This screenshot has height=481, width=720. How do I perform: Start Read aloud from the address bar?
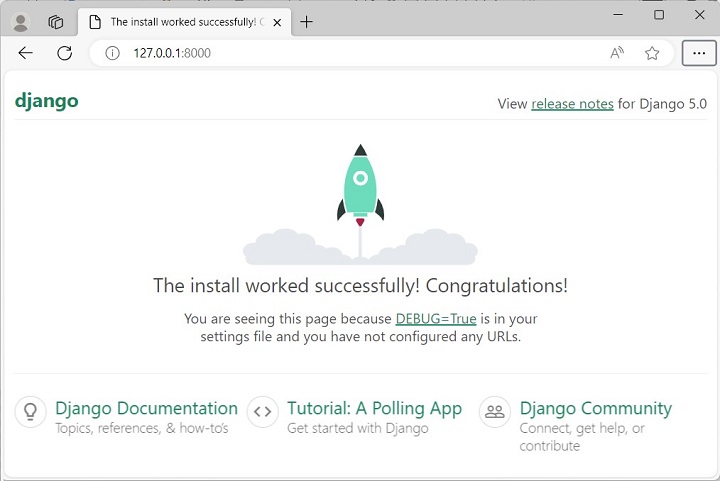point(617,53)
